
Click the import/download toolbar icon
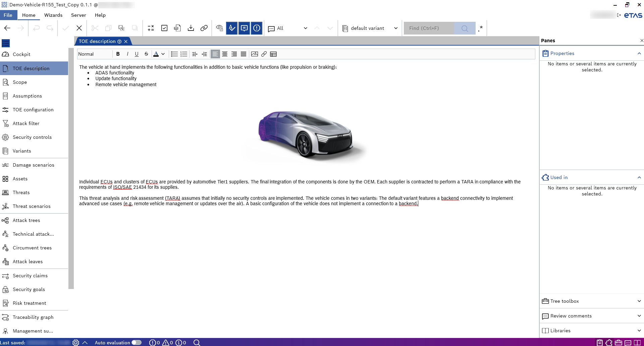(x=191, y=28)
